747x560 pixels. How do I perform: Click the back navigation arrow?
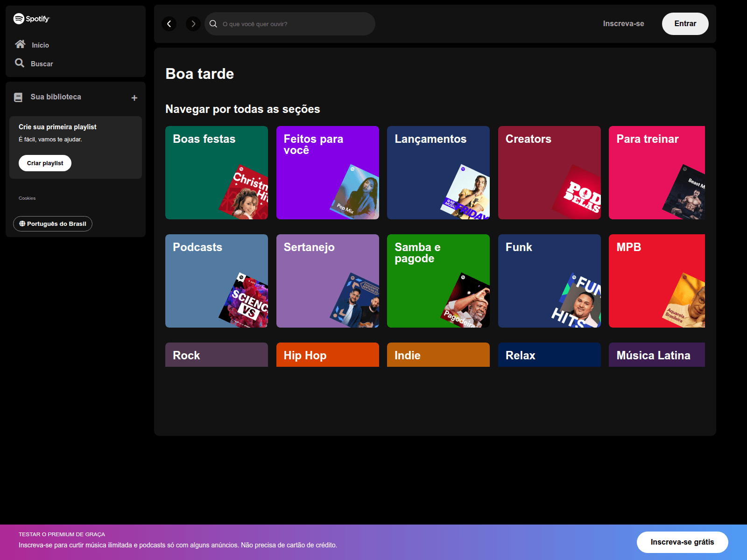point(169,24)
